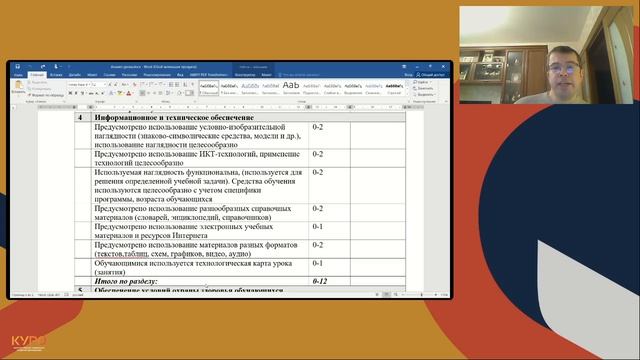640x360 pixels.
Task: Switch to Вставка ribbon tab
Action: pos(56,75)
